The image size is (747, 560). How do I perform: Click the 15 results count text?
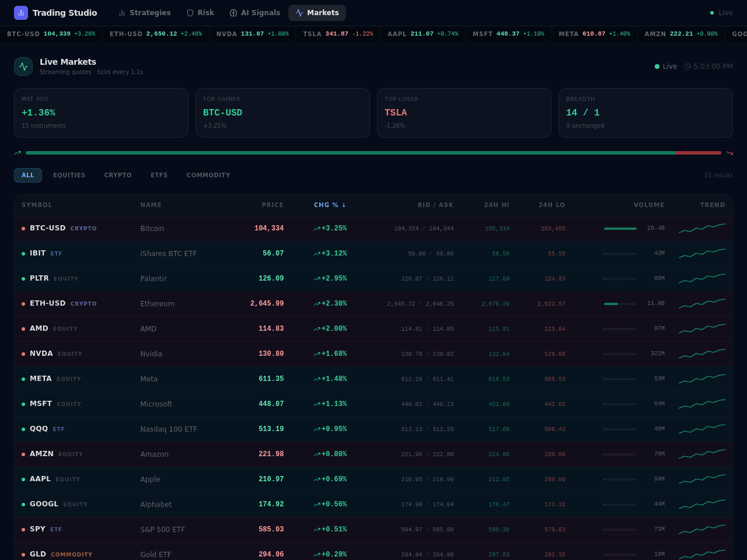coord(718,175)
